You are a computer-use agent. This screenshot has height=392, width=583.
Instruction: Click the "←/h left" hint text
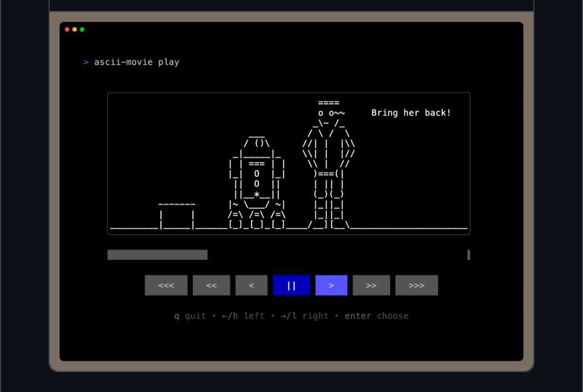click(243, 316)
